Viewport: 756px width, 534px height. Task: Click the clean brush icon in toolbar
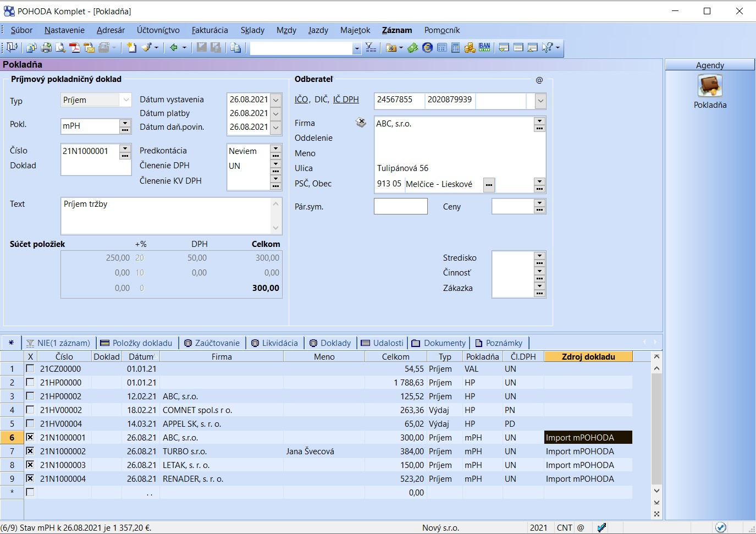click(x=146, y=48)
